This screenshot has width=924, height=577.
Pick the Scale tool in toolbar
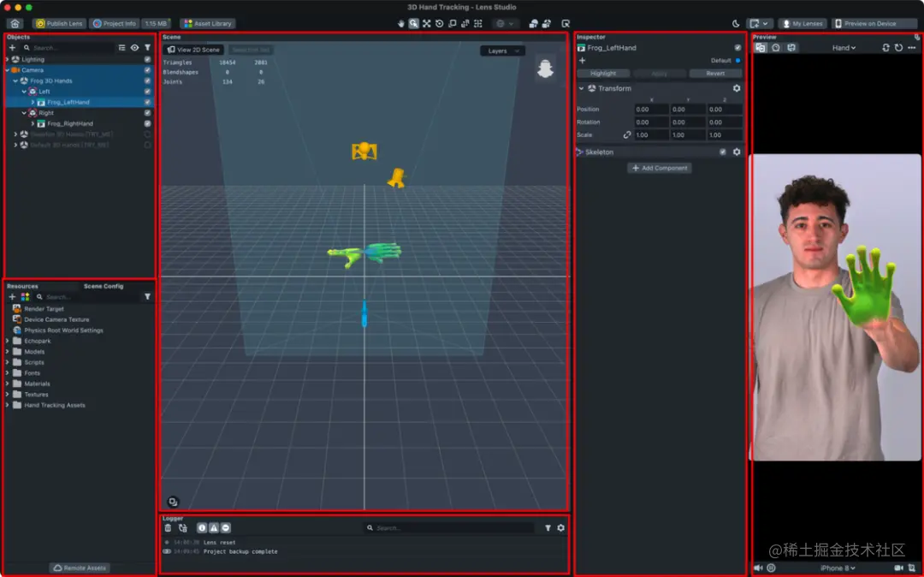(x=453, y=24)
